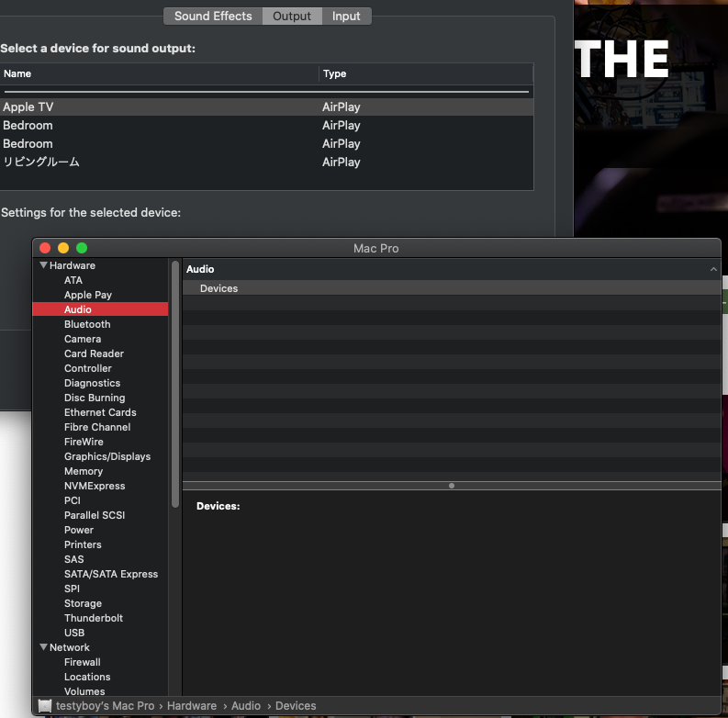Close the Mac Pro window
The height and width of the screenshot is (718, 728).
click(x=45, y=248)
